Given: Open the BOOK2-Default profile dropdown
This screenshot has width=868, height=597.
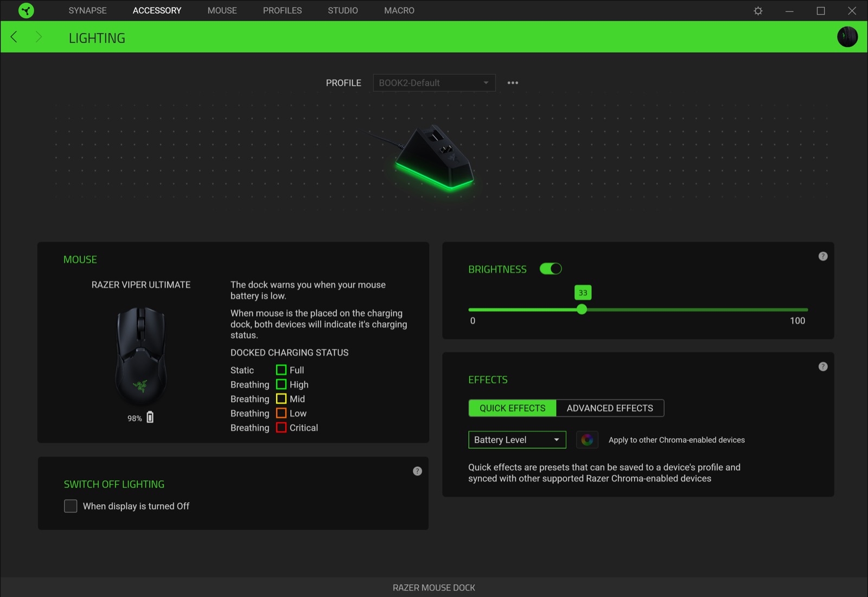Looking at the screenshot, I should pyautogui.click(x=434, y=83).
